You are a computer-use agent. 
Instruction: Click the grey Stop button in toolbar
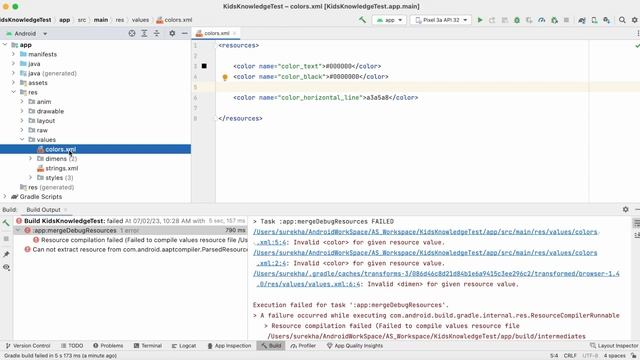tap(567, 20)
